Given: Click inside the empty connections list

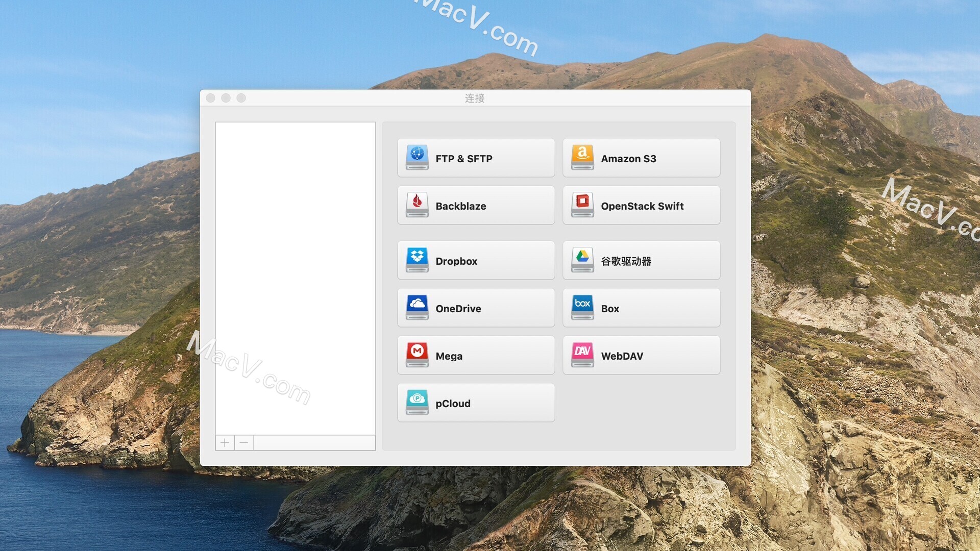Looking at the screenshot, I should [295, 275].
